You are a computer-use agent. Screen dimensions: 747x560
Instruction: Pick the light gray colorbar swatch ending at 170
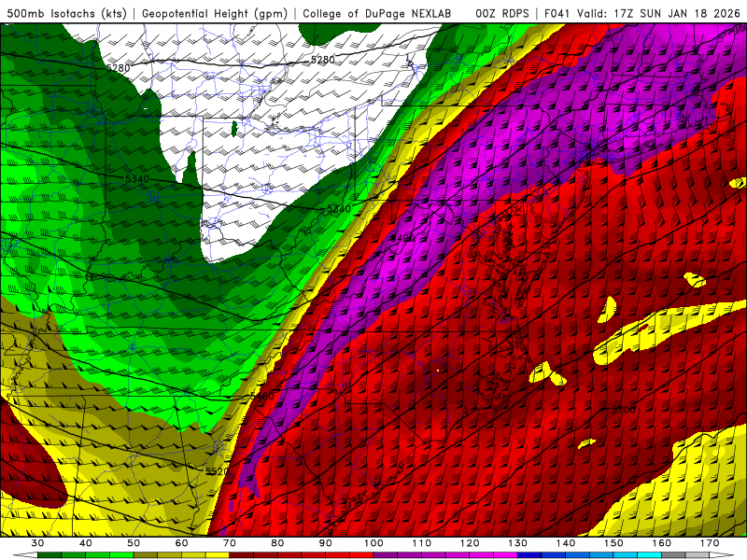[x=698, y=554]
